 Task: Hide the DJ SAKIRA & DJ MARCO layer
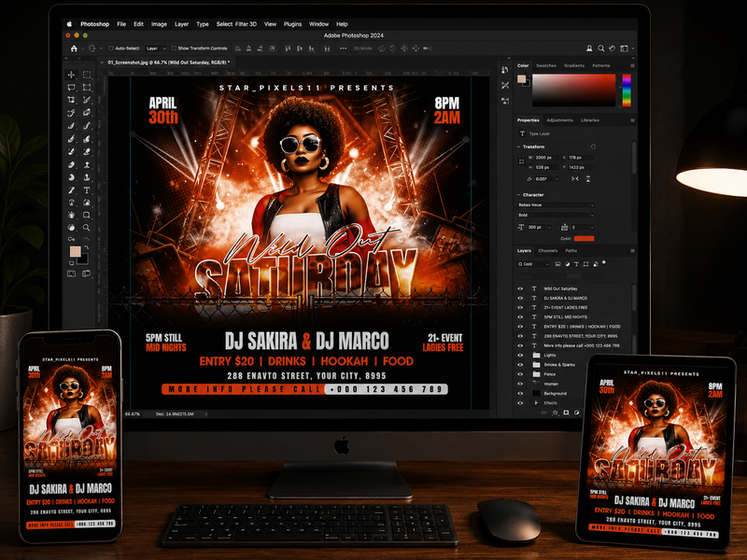(520, 298)
